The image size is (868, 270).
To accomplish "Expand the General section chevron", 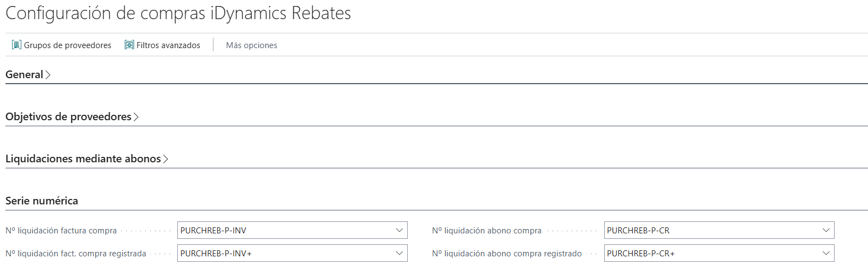I will click(x=48, y=75).
